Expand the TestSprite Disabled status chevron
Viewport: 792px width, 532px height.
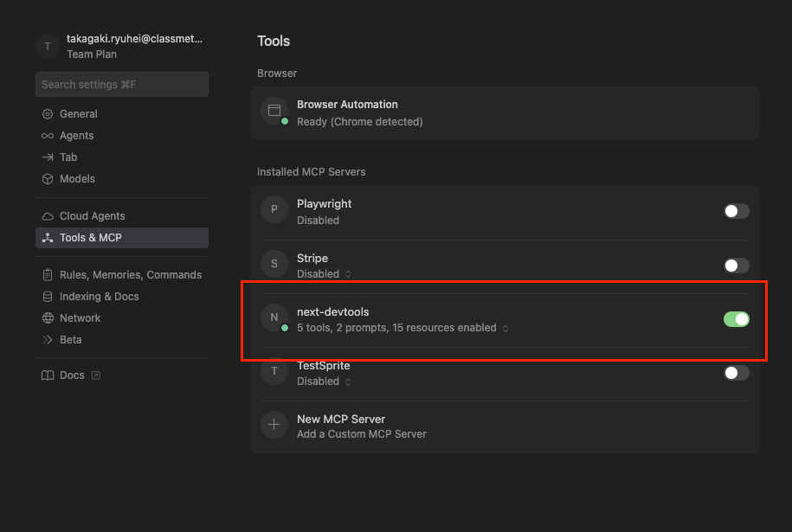tap(349, 381)
